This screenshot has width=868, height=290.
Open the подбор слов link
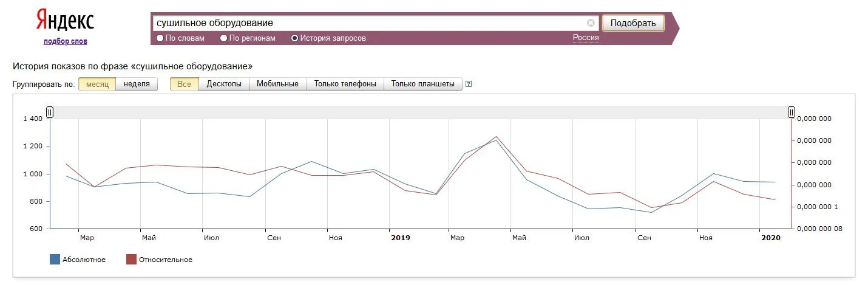[66, 41]
